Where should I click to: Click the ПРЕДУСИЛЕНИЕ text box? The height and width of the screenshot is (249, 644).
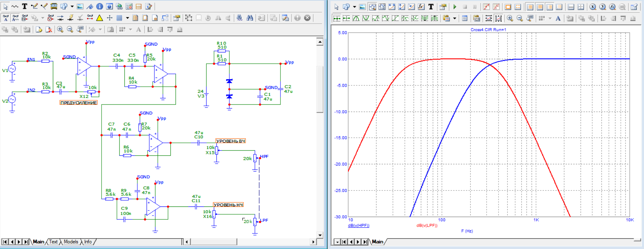(x=79, y=103)
